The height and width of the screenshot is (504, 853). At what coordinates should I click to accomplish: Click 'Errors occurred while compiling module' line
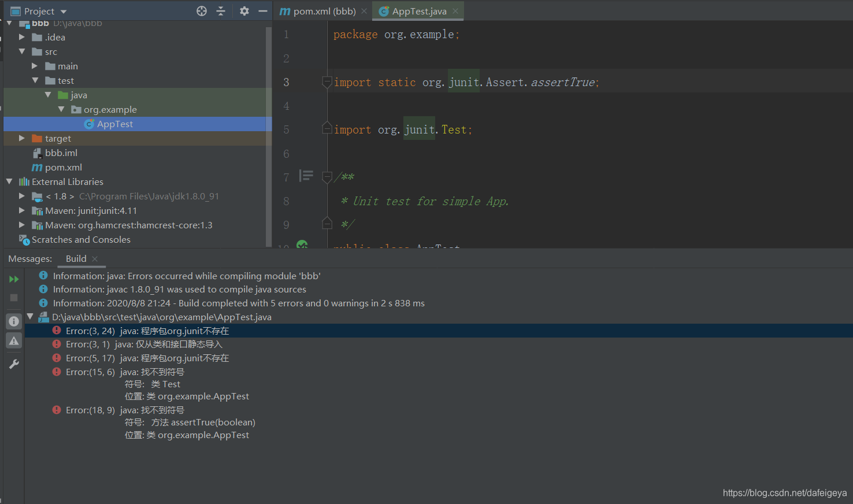(x=187, y=276)
